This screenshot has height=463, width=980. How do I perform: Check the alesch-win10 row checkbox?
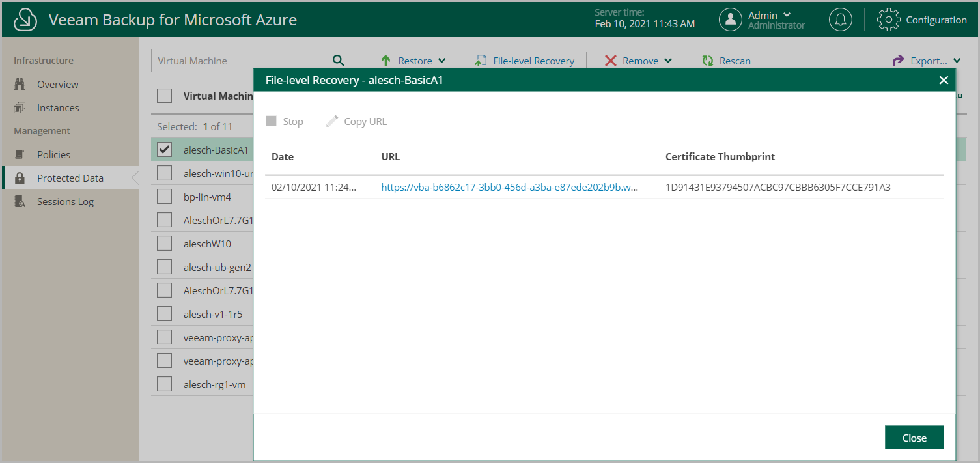[x=165, y=173]
